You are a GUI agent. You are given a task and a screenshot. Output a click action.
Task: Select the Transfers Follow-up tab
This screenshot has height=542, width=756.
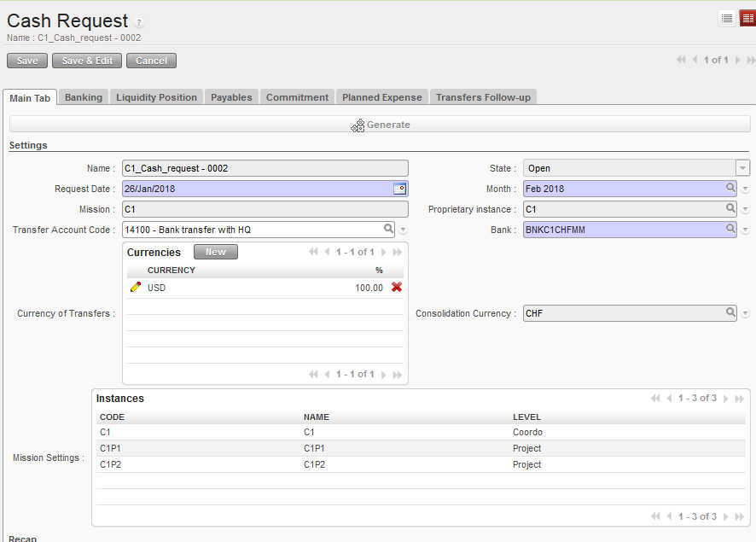(483, 97)
